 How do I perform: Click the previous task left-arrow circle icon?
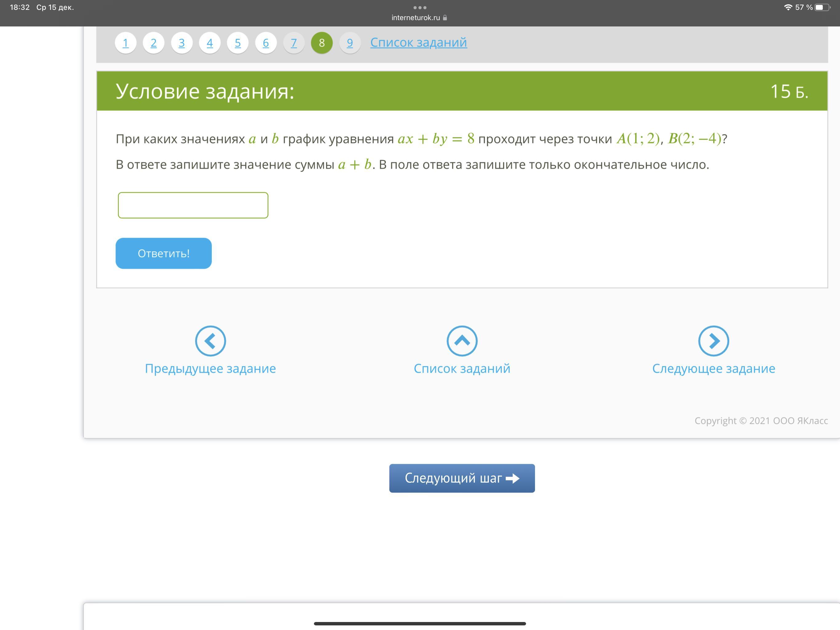[x=210, y=341]
